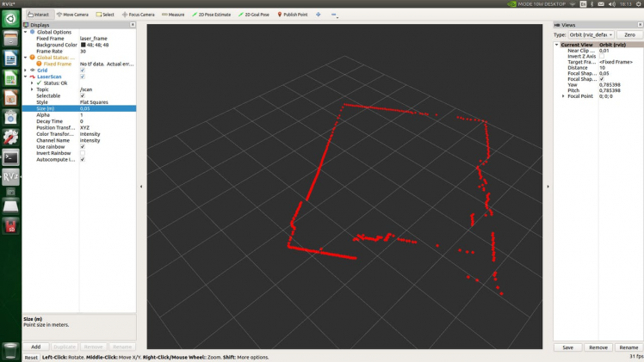
Task: Collapse the right panel with arrow handle
Action: (548, 187)
